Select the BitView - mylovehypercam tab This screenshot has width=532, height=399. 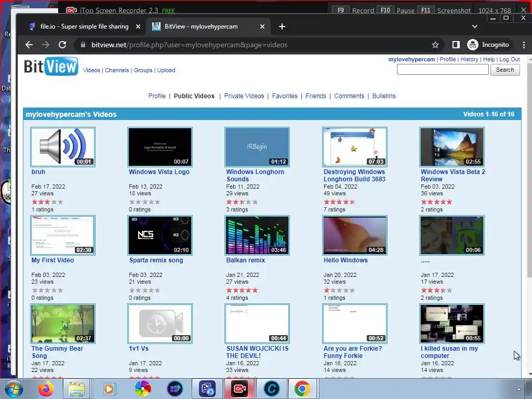click(201, 26)
